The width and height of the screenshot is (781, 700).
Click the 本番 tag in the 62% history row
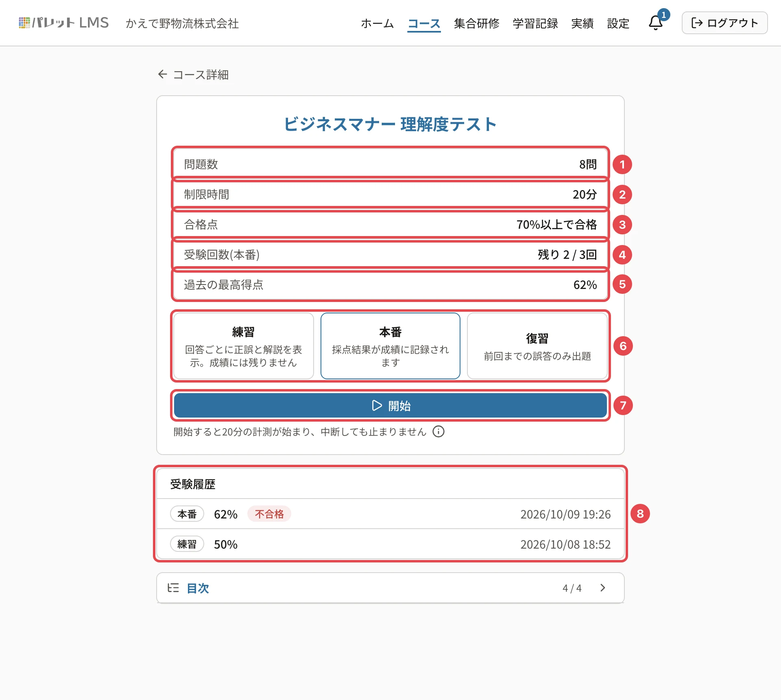(x=187, y=514)
